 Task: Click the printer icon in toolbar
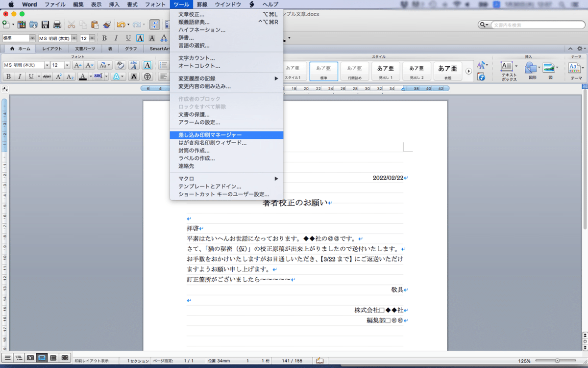[x=57, y=25]
